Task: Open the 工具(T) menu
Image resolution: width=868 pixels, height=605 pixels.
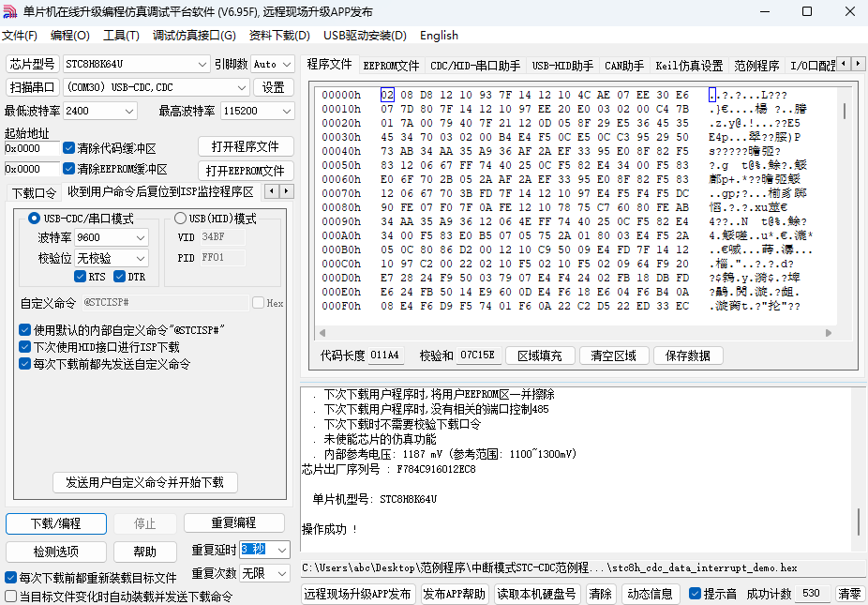Action: click(121, 36)
